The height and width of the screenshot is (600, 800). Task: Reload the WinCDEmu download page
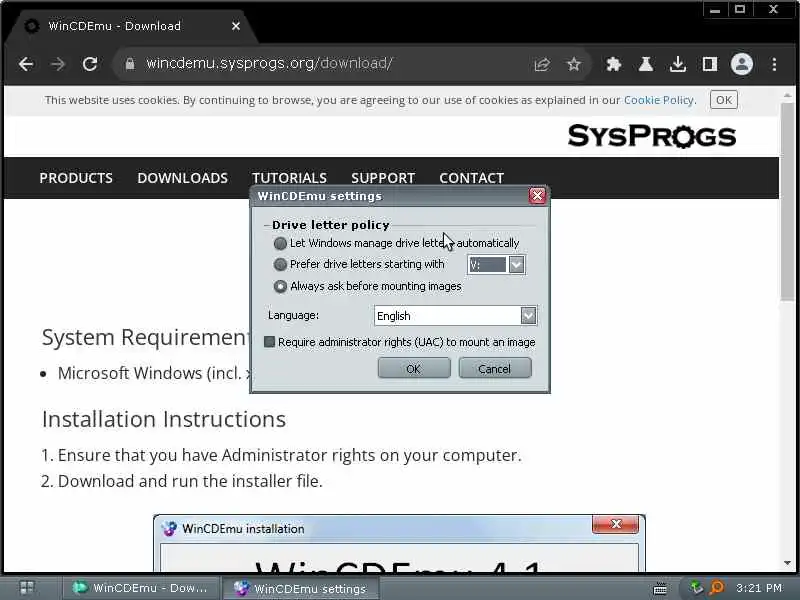click(90, 64)
